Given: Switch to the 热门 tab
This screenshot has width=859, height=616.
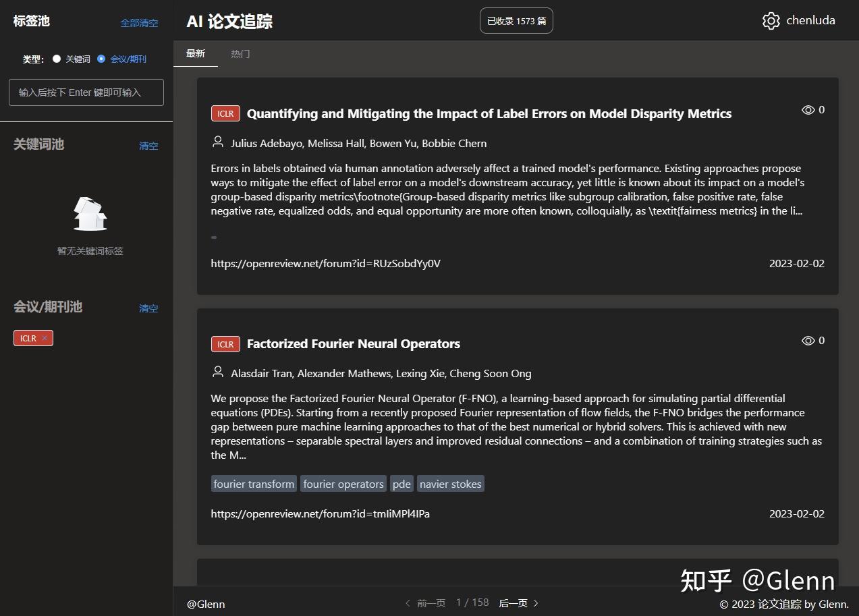Looking at the screenshot, I should 240,53.
